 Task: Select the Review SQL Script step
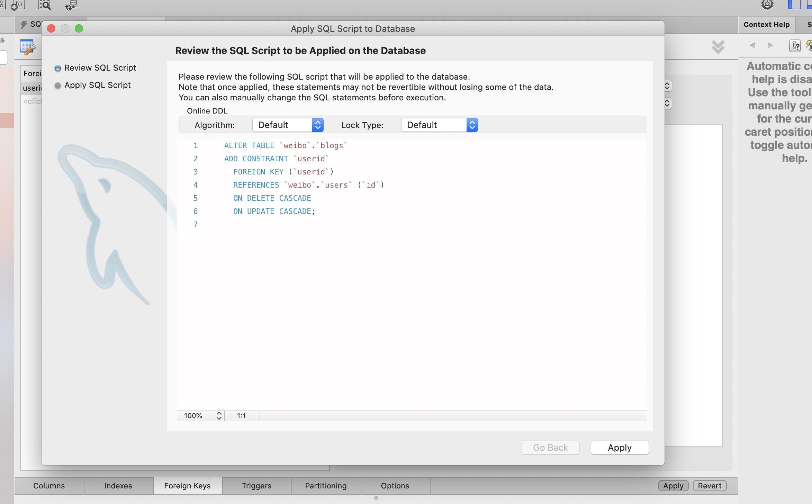[x=100, y=68]
